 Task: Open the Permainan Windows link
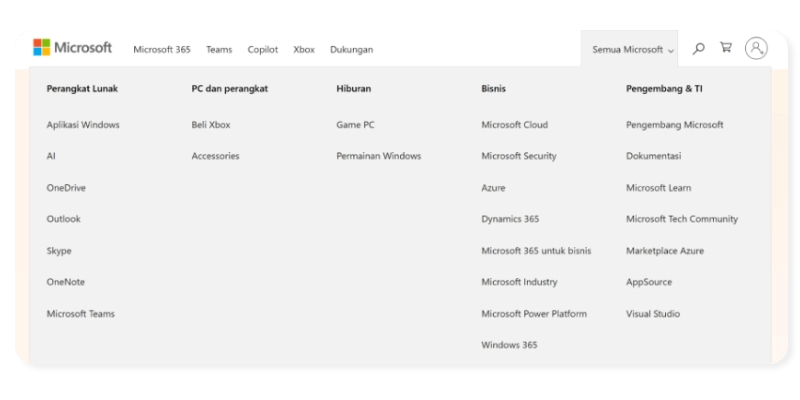(379, 156)
